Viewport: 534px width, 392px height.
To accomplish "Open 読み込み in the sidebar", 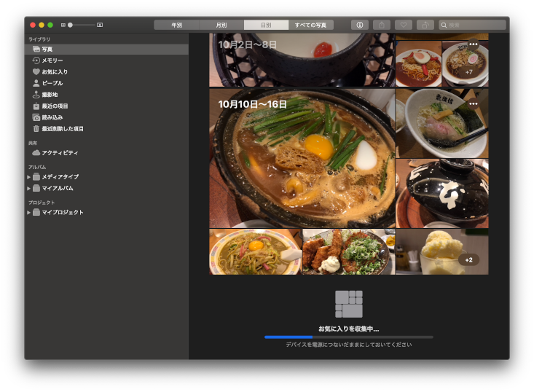I will click(x=106, y=117).
